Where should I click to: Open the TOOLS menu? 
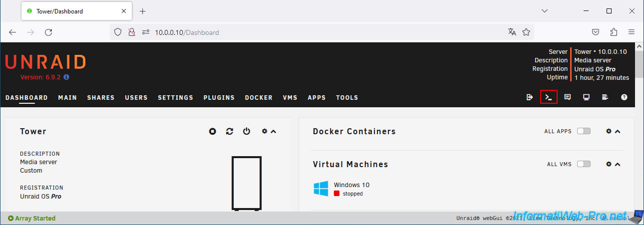tap(347, 97)
